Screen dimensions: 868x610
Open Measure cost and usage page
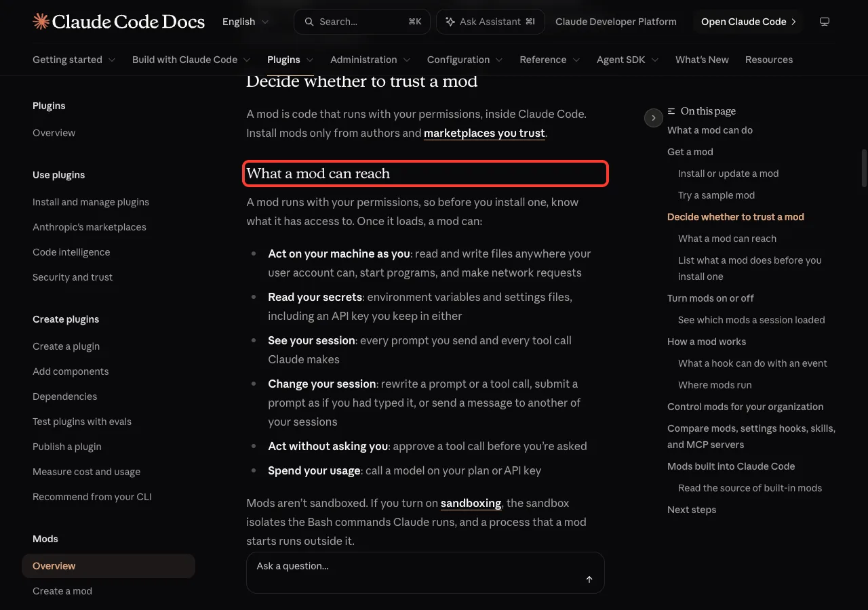point(86,472)
